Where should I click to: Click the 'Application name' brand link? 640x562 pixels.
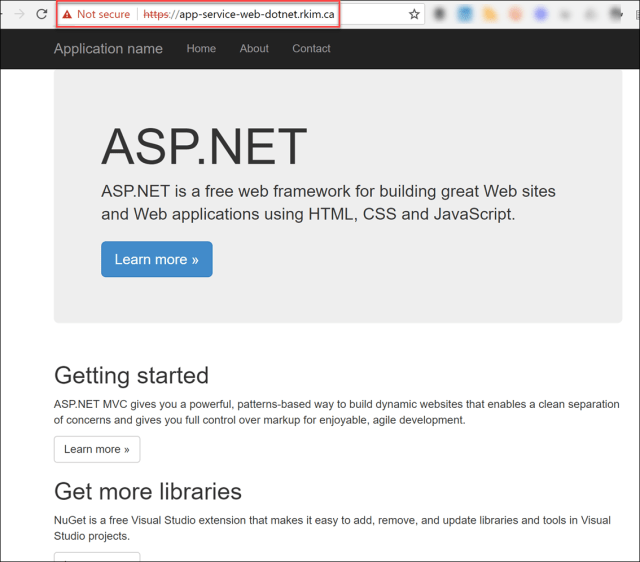coord(108,49)
